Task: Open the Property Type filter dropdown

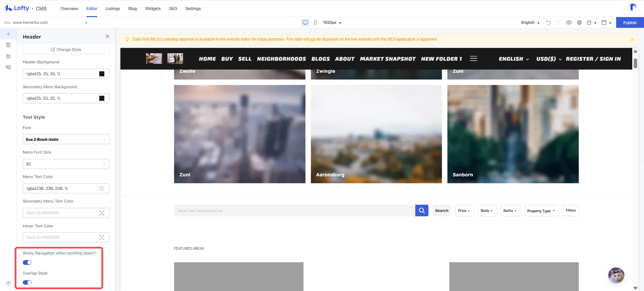Action: (541, 211)
